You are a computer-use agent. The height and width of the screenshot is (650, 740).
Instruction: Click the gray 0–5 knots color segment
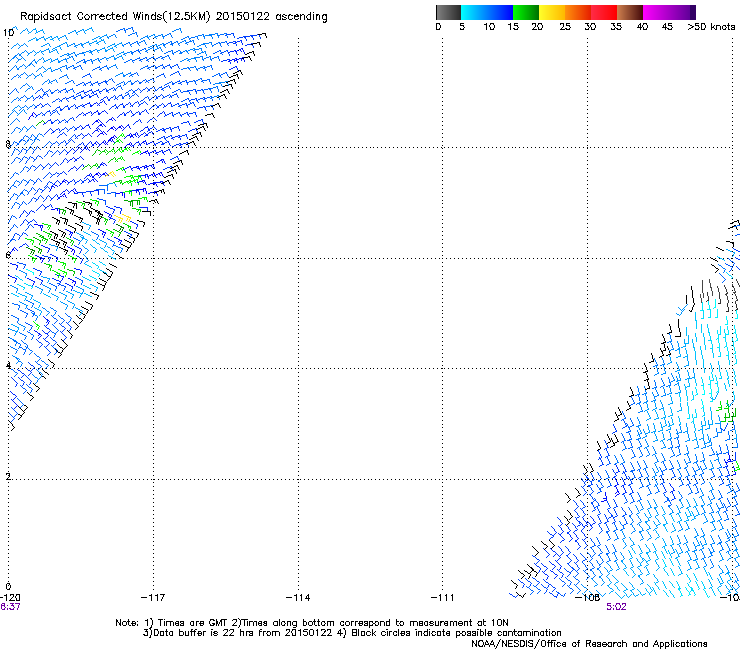448,12
